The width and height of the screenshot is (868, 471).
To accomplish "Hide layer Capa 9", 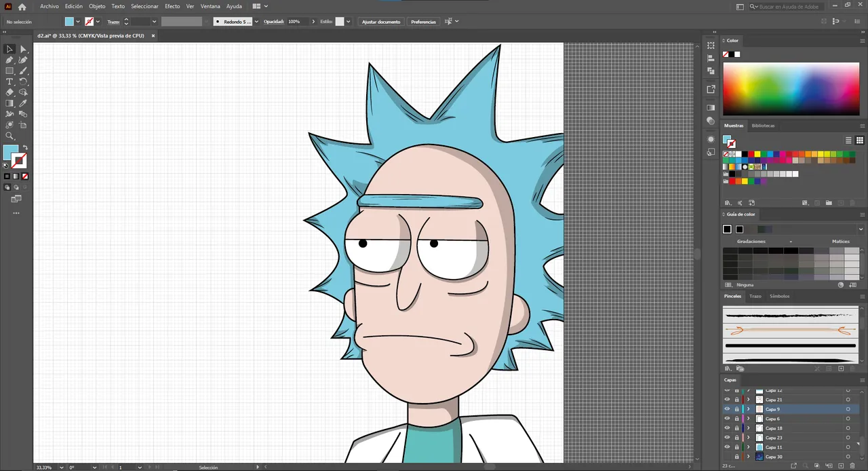I will click(727, 409).
